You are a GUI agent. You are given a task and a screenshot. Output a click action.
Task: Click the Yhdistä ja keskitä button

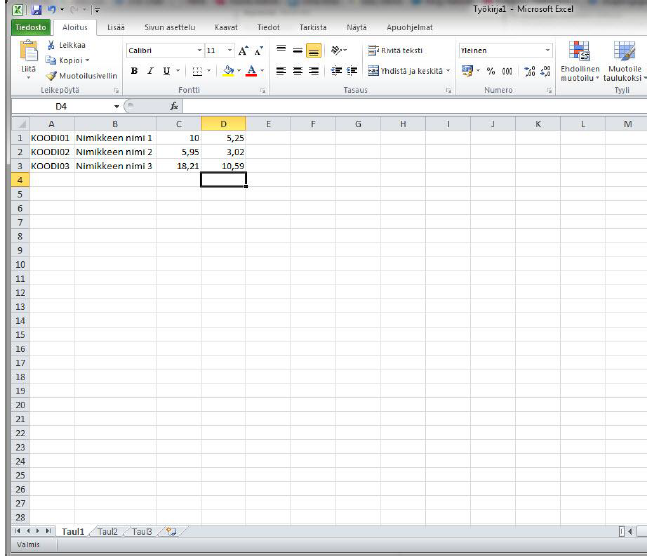405,71
